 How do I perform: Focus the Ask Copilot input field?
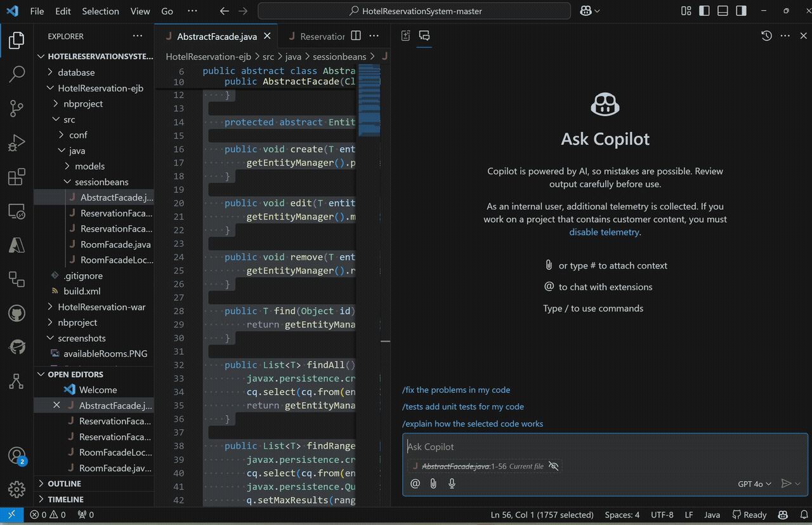click(603, 447)
